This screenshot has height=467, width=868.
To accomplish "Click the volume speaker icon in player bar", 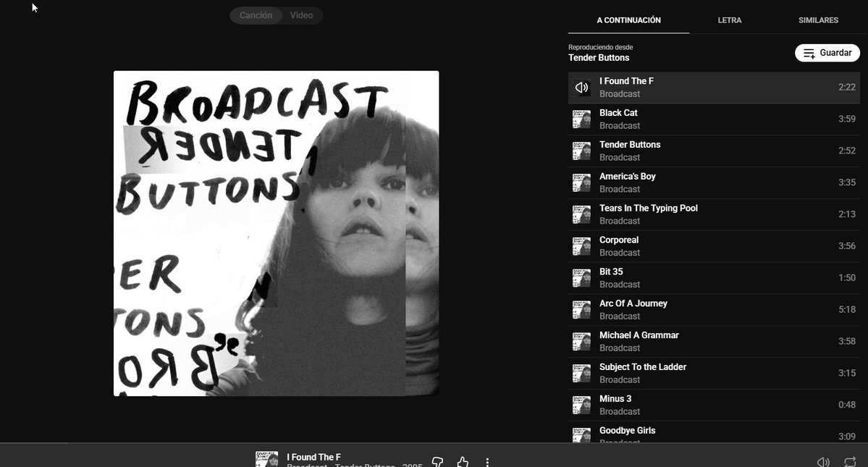I will 823,461.
